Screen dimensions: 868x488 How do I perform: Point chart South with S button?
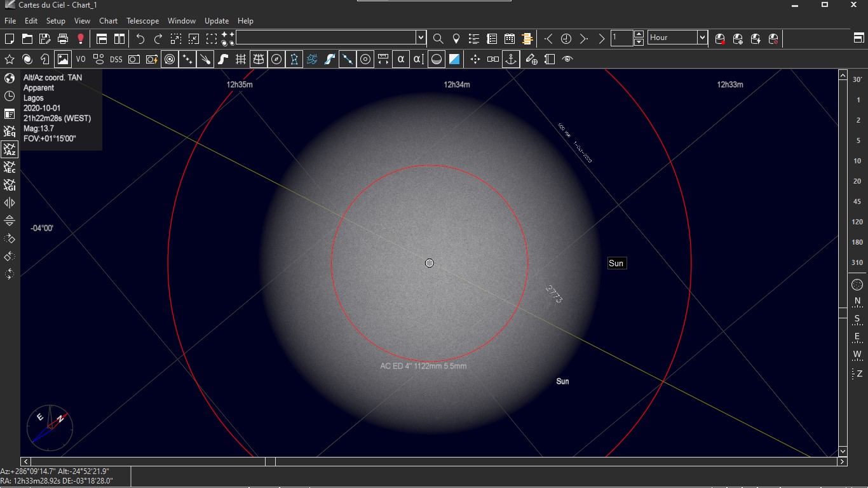click(857, 319)
